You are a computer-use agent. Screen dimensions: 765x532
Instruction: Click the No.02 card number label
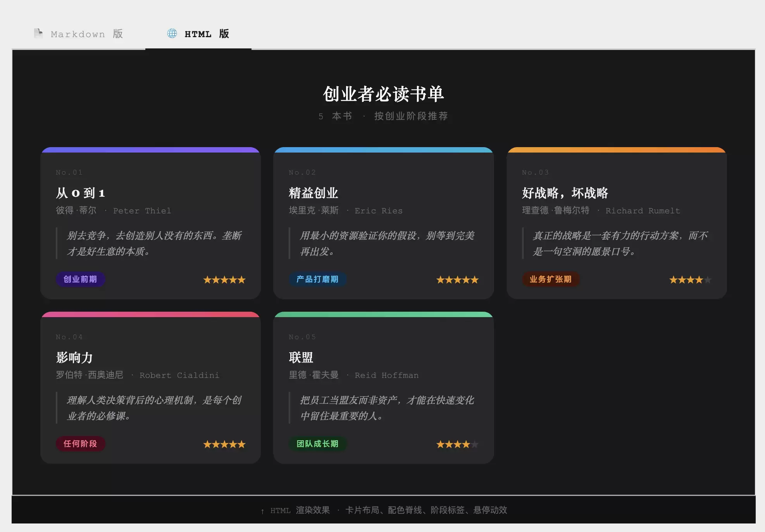coord(302,172)
